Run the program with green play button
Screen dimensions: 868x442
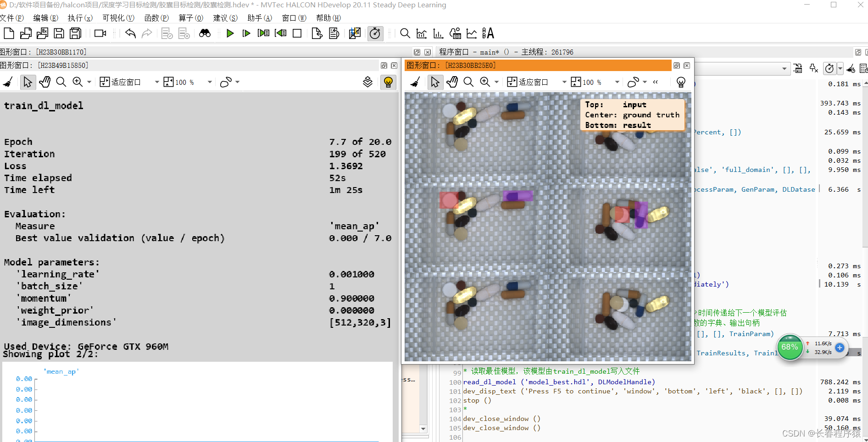pyautogui.click(x=230, y=33)
